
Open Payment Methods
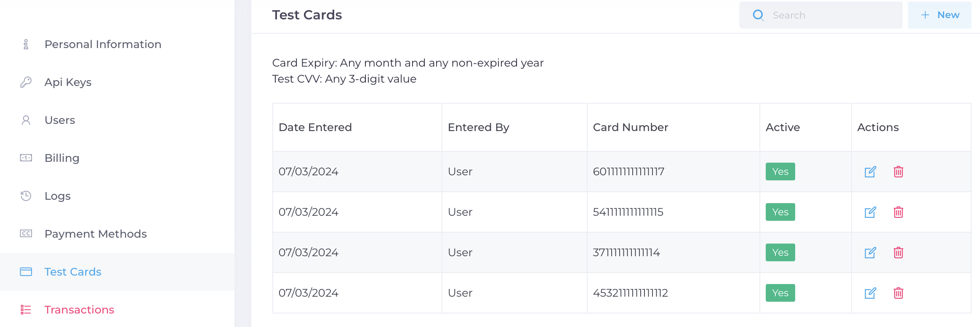pos(96,234)
